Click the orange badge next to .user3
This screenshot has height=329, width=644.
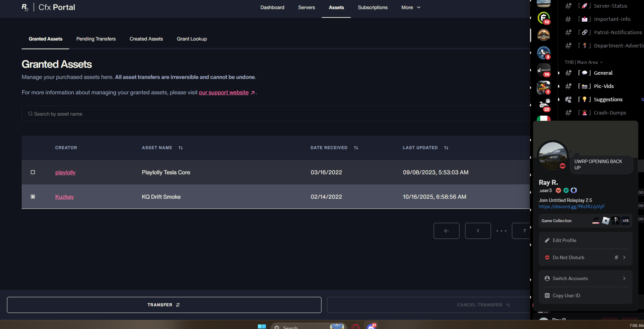(558, 190)
